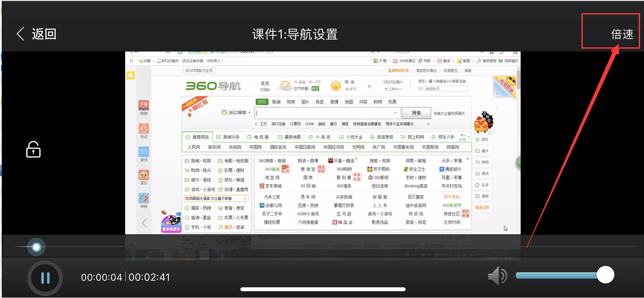
Task: Tap the back arrow labeled 返回
Action: (x=36, y=34)
